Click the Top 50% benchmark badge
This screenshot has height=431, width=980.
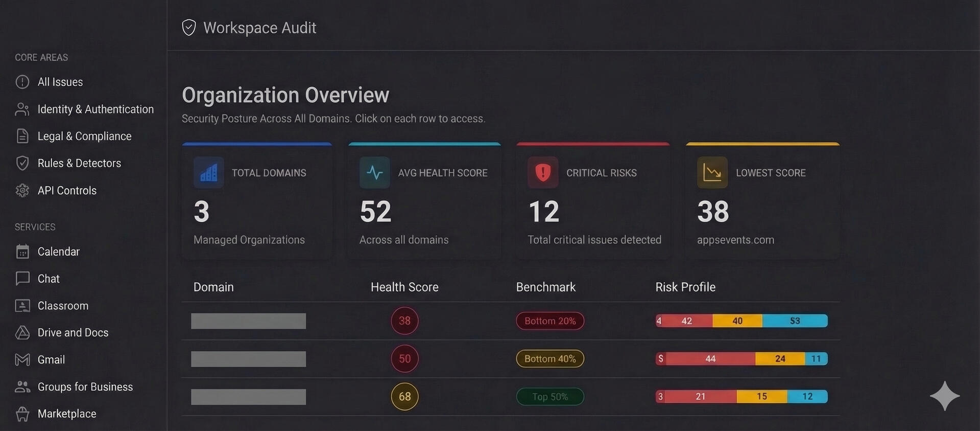coord(550,397)
